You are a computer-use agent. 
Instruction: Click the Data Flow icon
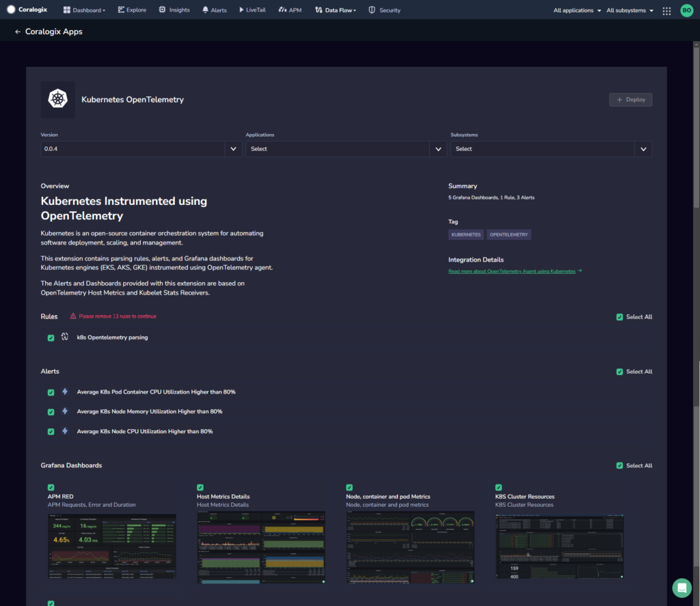(x=319, y=10)
